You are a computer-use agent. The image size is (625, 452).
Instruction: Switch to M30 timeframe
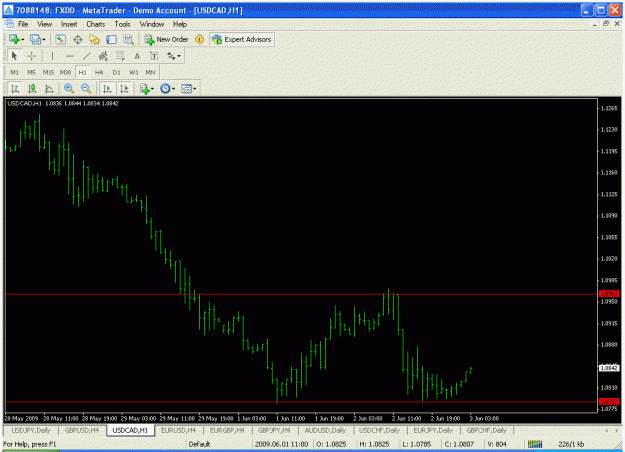65,72
